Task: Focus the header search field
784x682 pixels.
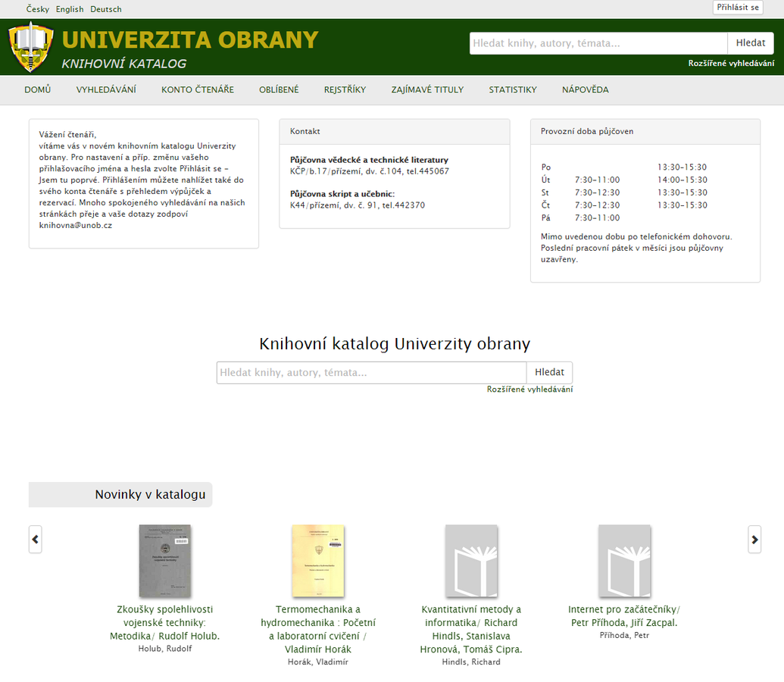Action: (598, 43)
